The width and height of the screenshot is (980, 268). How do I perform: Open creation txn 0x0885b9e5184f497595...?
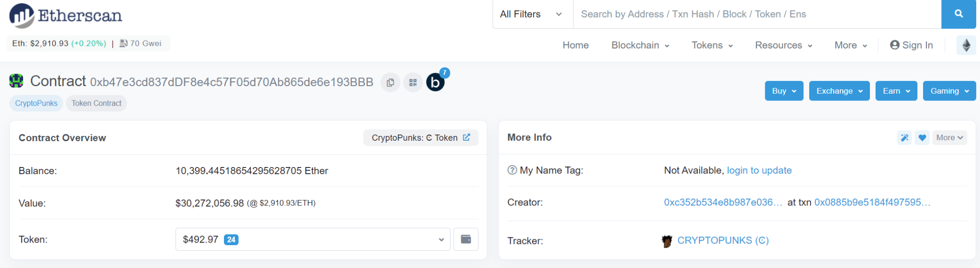pyautogui.click(x=872, y=202)
